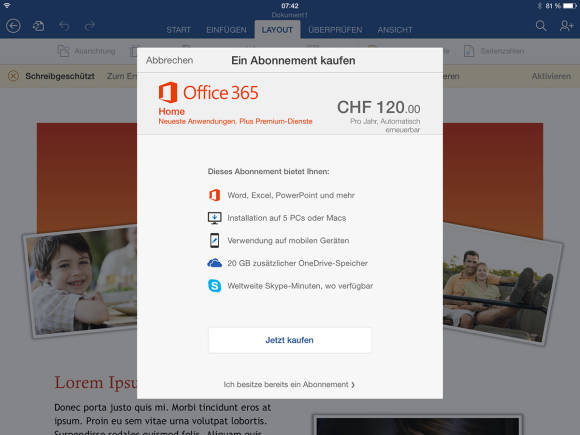Viewport: 580px width, 435px height.
Task: Open the ANSICHT tab
Action: coord(395,30)
